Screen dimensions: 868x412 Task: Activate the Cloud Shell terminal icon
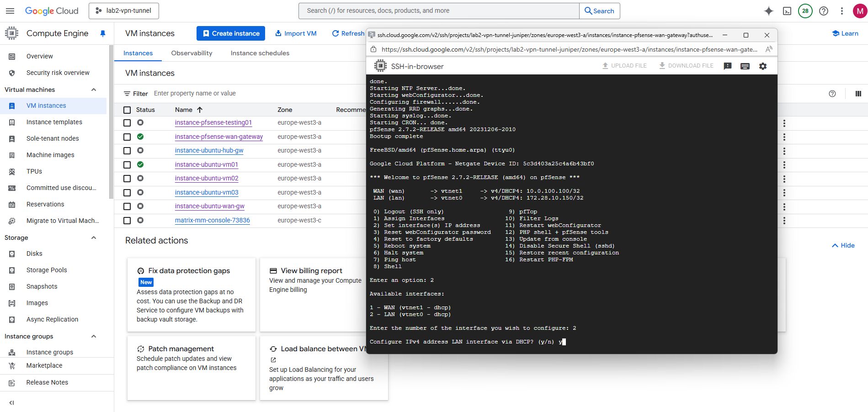tap(787, 11)
